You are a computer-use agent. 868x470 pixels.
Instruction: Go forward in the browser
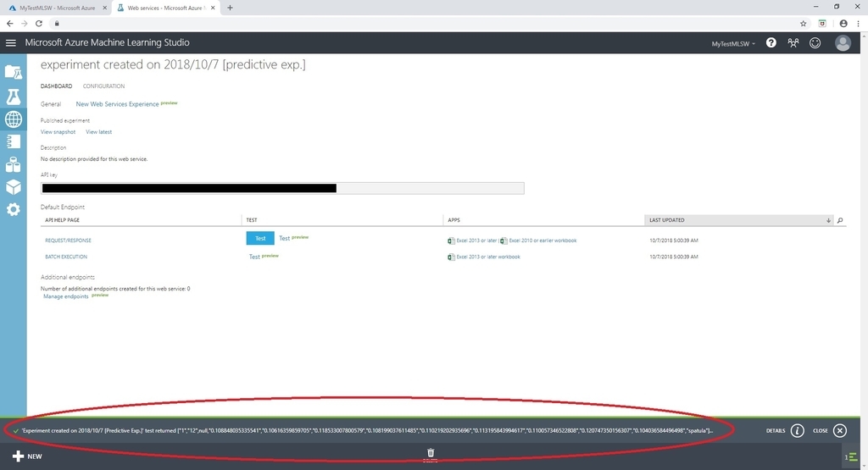pos(25,23)
